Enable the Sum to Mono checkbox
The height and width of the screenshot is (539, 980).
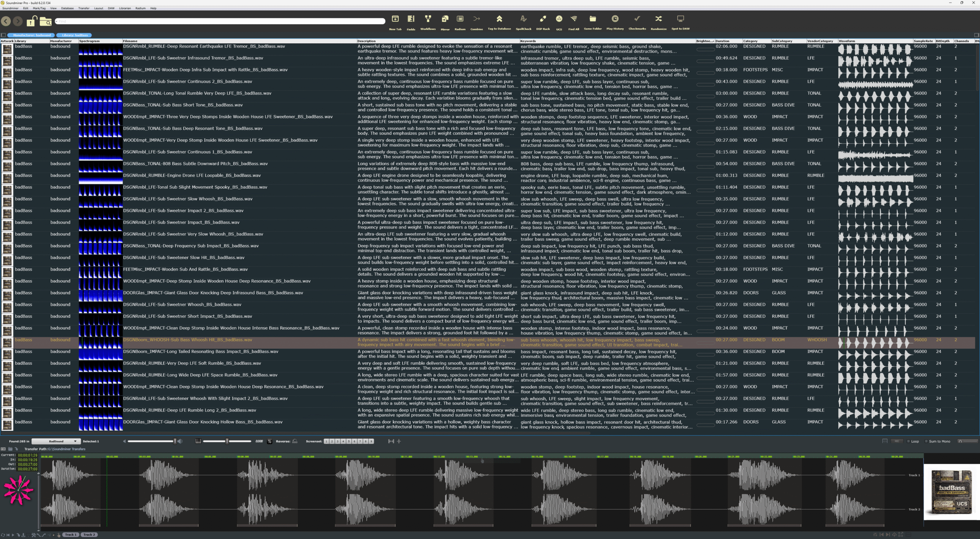pos(926,441)
